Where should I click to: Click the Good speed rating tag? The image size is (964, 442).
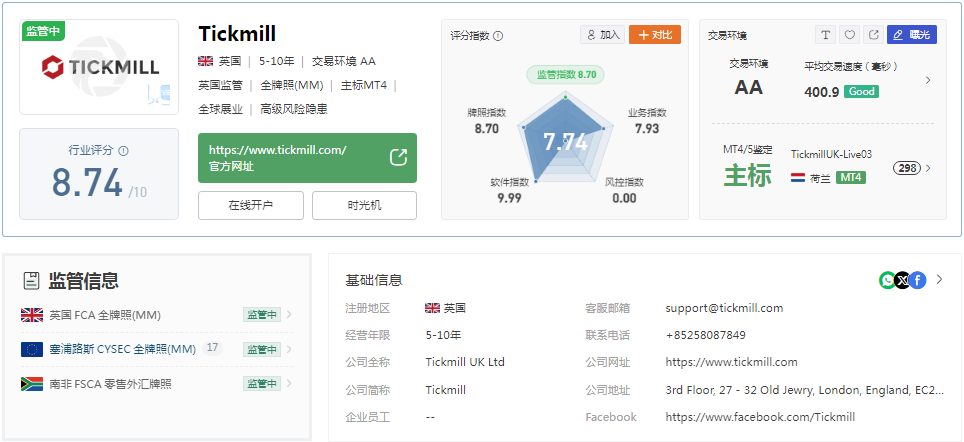tap(861, 92)
